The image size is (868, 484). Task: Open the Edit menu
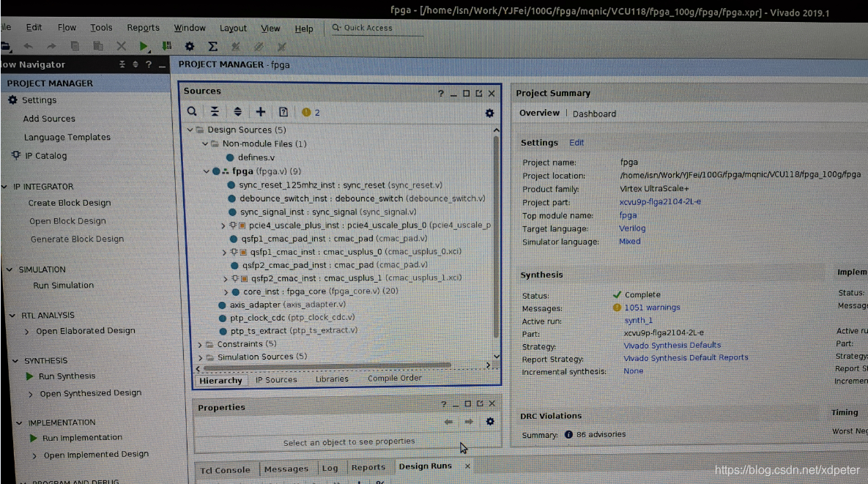point(34,27)
